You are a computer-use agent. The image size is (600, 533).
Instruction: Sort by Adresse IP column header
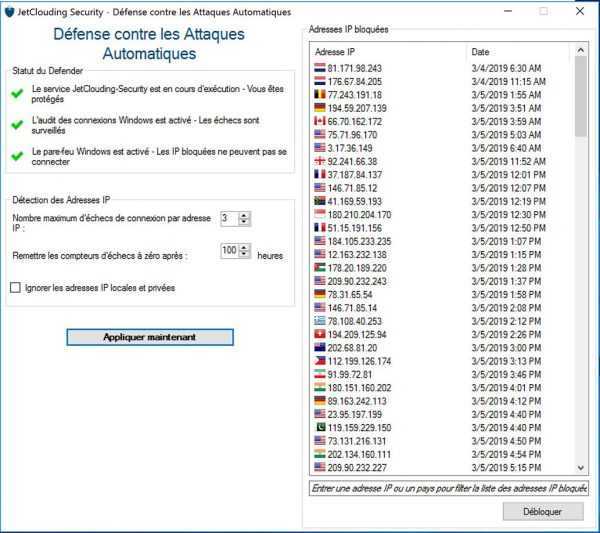tap(389, 52)
